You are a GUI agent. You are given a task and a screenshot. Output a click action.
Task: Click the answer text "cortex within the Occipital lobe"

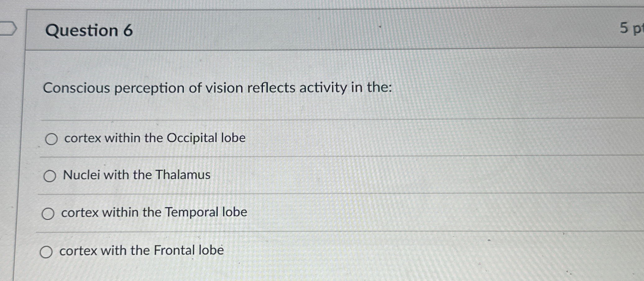coord(155,138)
